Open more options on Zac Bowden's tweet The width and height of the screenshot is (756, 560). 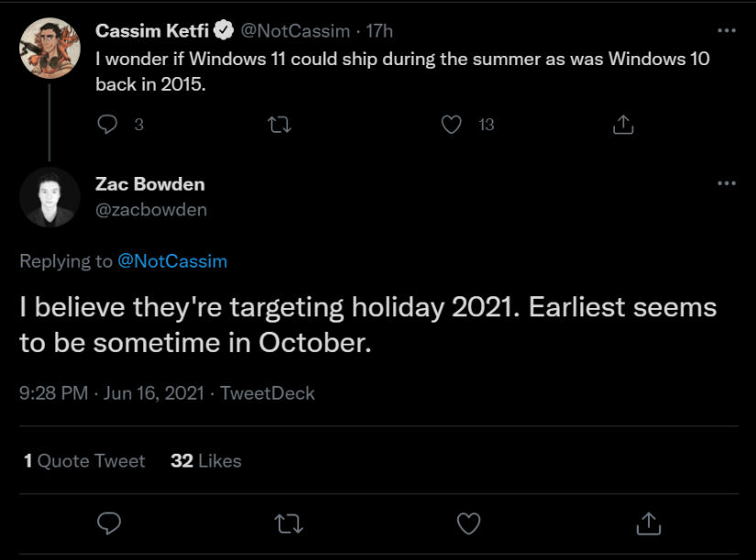[727, 183]
